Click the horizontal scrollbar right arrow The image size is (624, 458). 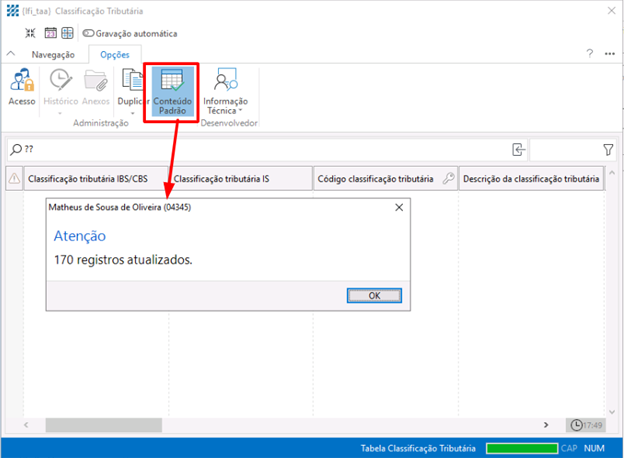click(545, 424)
